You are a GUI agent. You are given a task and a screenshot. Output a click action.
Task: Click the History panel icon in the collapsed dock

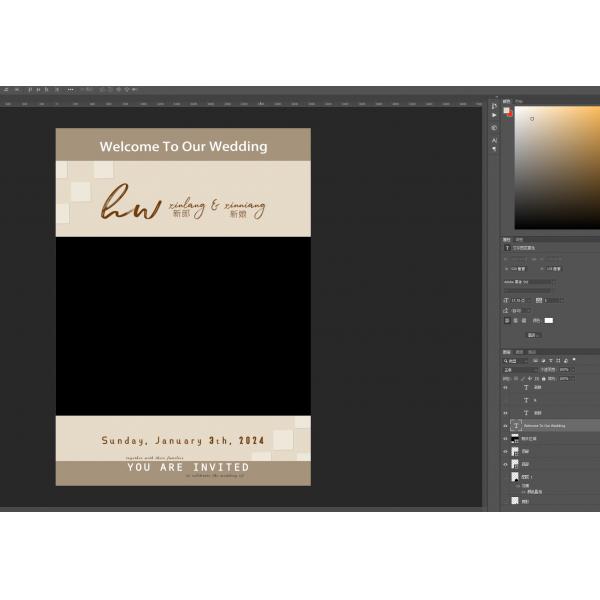pyautogui.click(x=494, y=106)
